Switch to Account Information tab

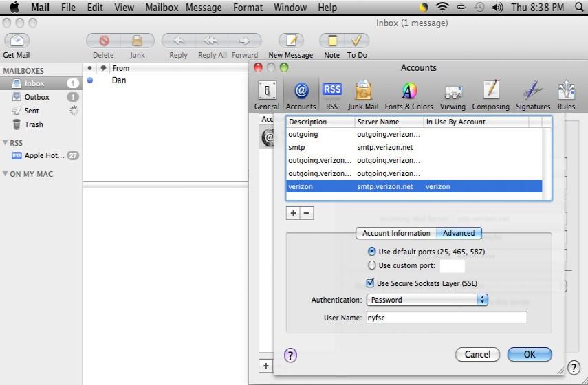[x=396, y=233]
